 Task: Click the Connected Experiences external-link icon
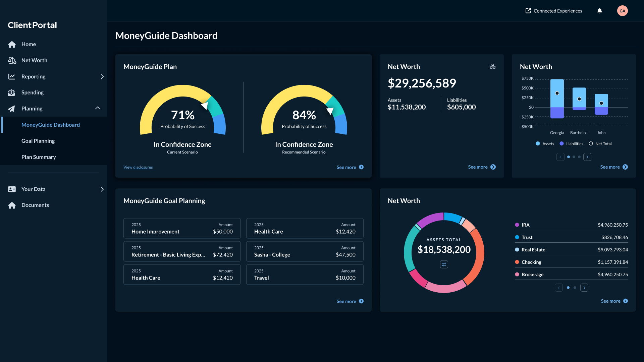[528, 11]
